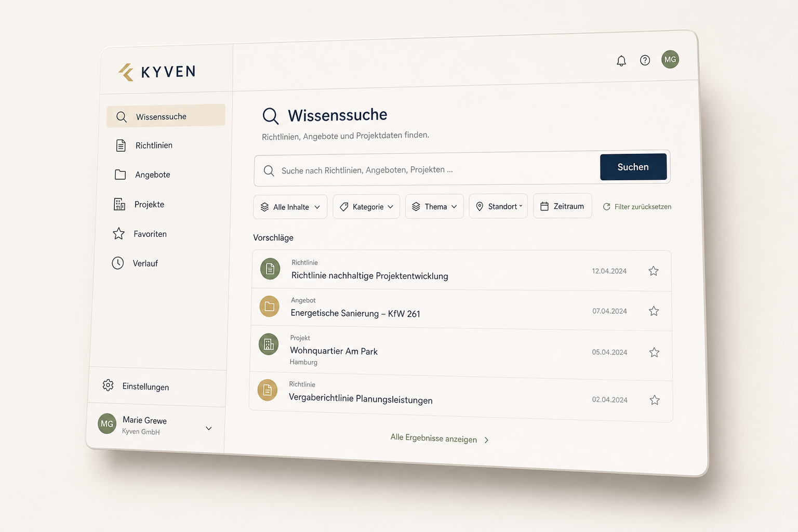Click the Wissenssuche magnifier icon in sidebar
The height and width of the screenshot is (532, 798).
click(x=122, y=117)
